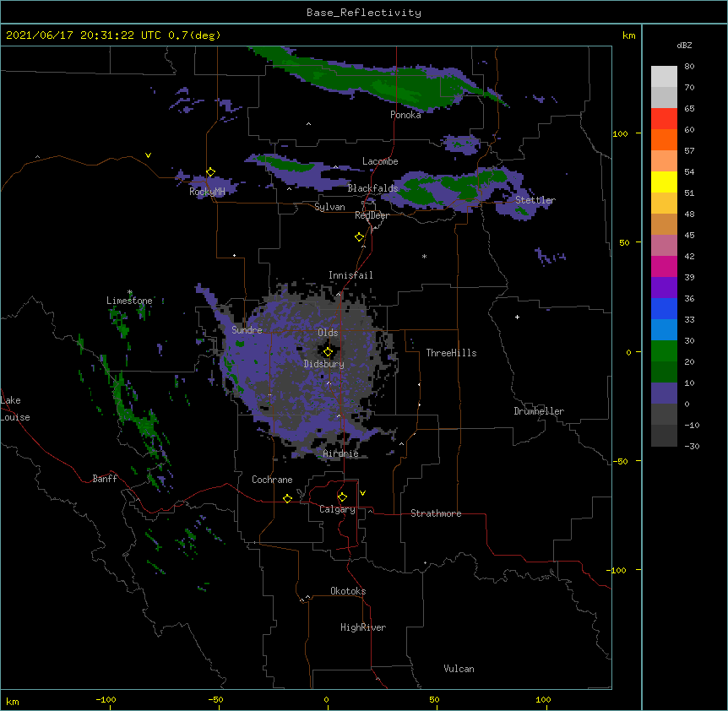
Task: Click the Drumheller label
Action: click(x=539, y=411)
